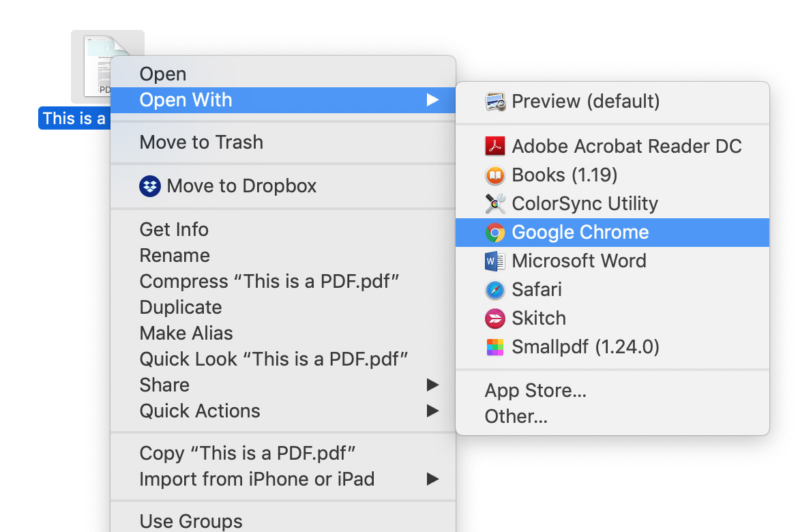The width and height of the screenshot is (798, 532).
Task: Open with Safari
Action: pos(612,290)
